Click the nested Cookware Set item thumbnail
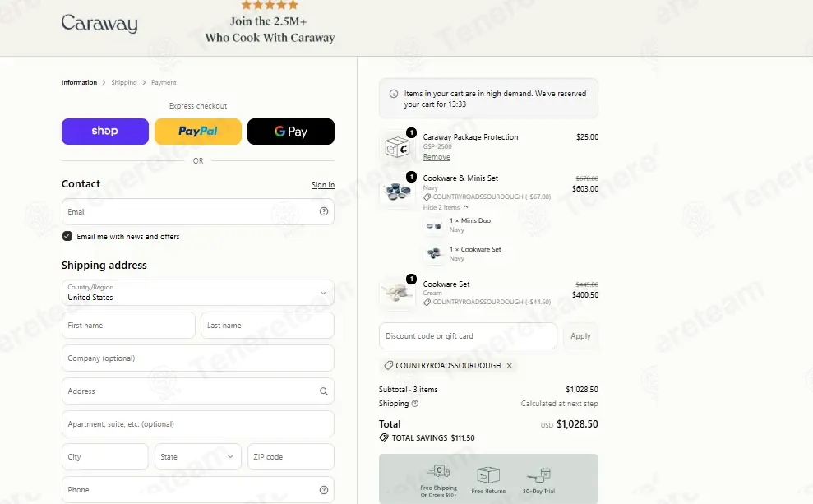 [434, 254]
